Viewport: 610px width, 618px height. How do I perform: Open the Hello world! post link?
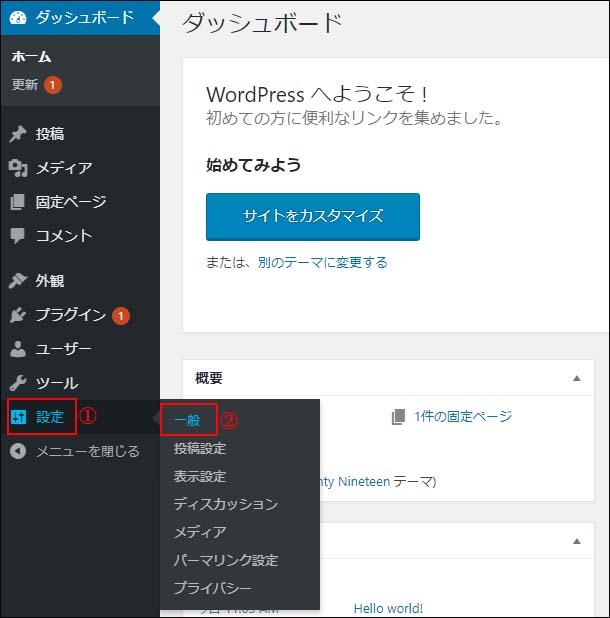(388, 609)
